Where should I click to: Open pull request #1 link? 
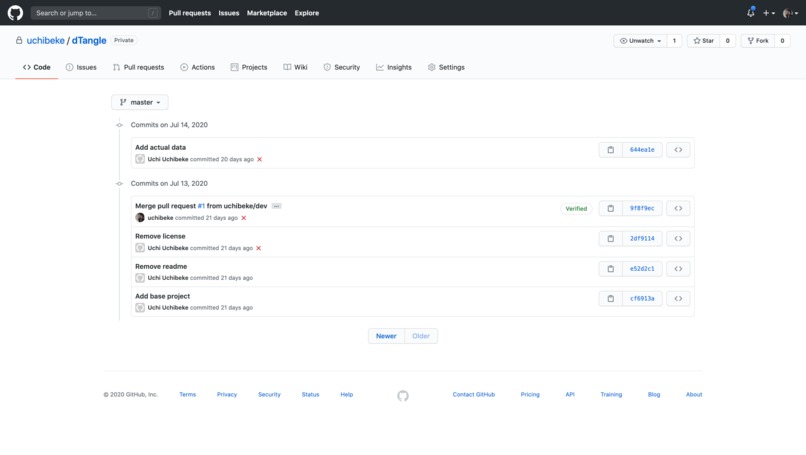[x=201, y=206]
